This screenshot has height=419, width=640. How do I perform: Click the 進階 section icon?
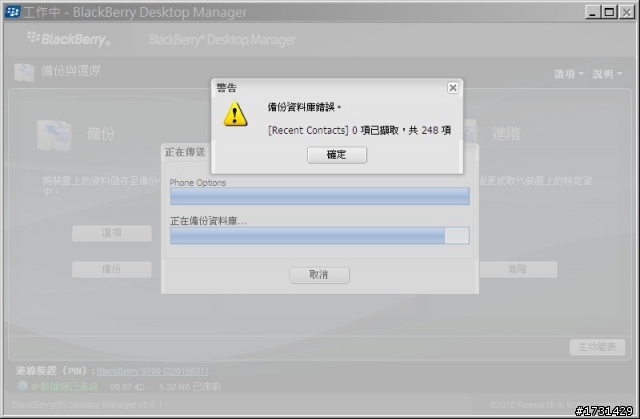coord(469,132)
